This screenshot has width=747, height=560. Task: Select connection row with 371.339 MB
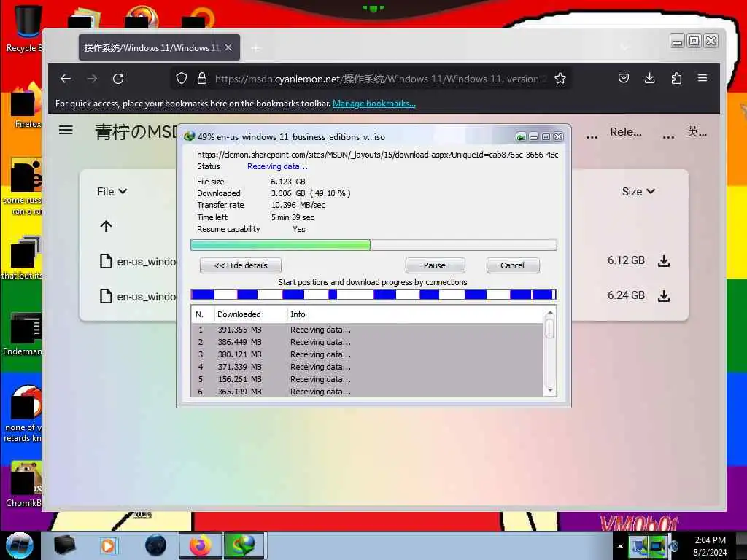(x=368, y=367)
